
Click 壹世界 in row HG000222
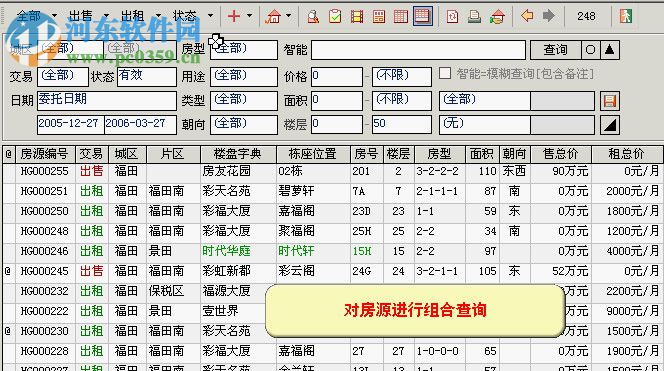pos(220,311)
